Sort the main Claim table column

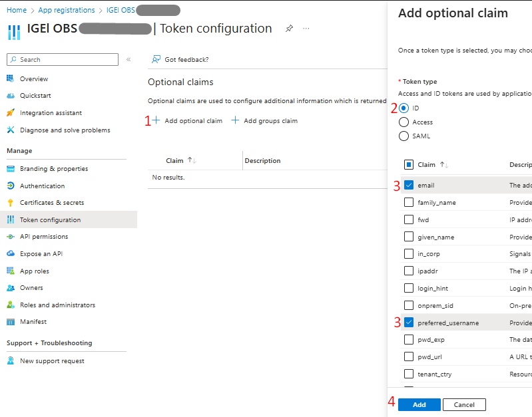tap(192, 160)
